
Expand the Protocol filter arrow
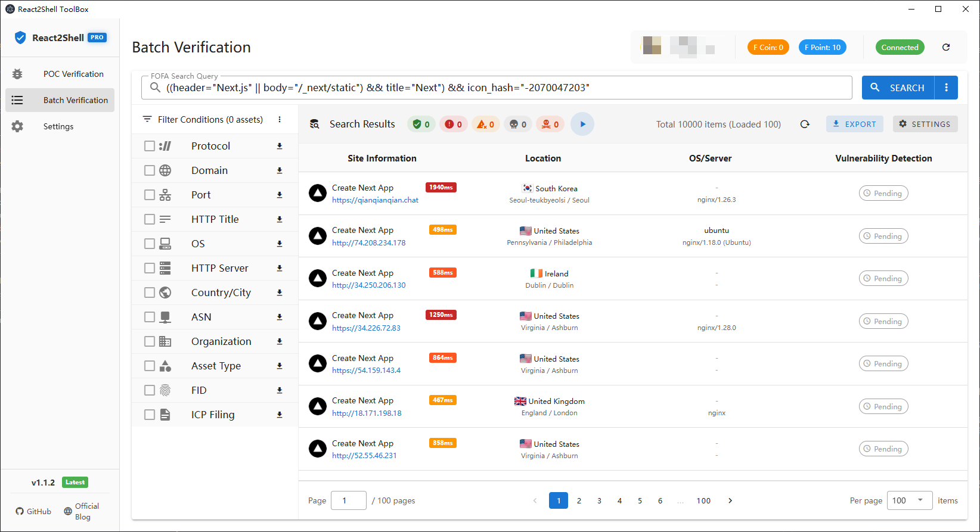280,146
